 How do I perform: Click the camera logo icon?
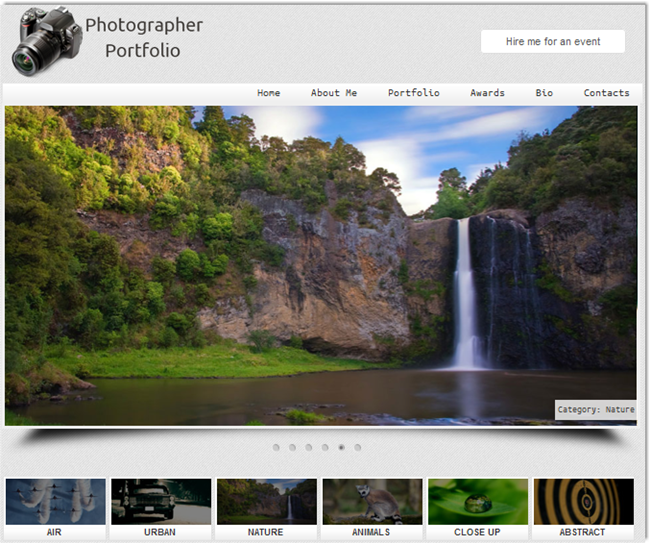(x=47, y=41)
